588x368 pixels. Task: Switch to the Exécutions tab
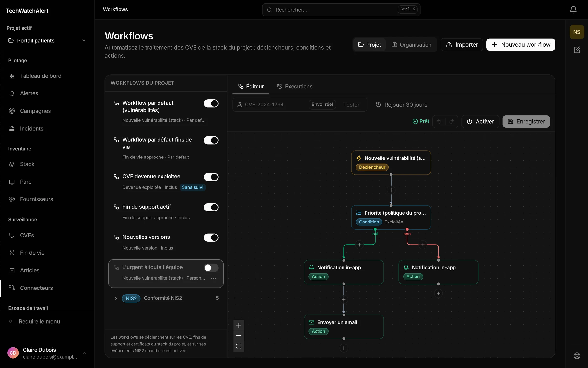click(295, 86)
